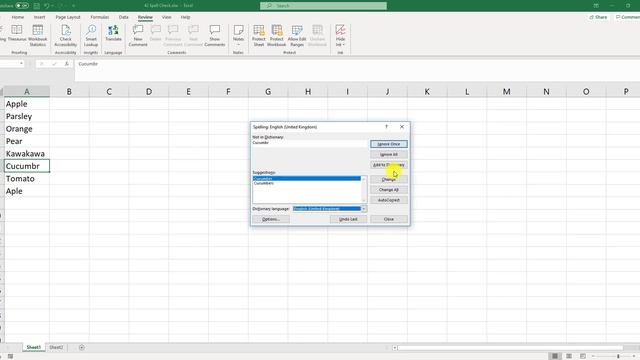Click the AutoCorrect button
The width and height of the screenshot is (640, 360).
389,200
